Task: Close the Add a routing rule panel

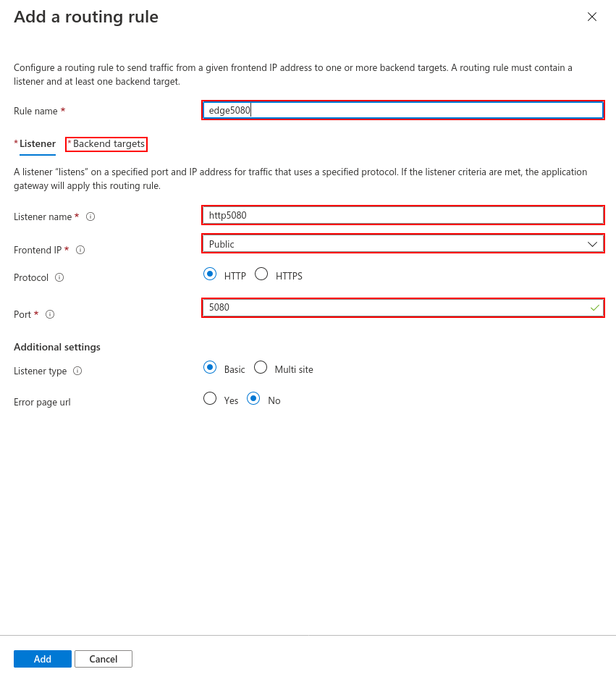Action: pos(592,17)
